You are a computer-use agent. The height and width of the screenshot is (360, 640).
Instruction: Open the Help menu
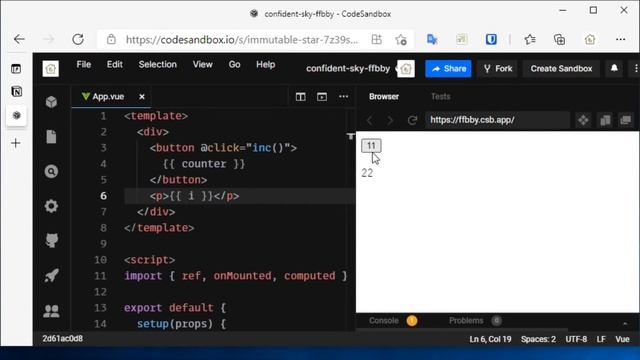click(x=265, y=64)
